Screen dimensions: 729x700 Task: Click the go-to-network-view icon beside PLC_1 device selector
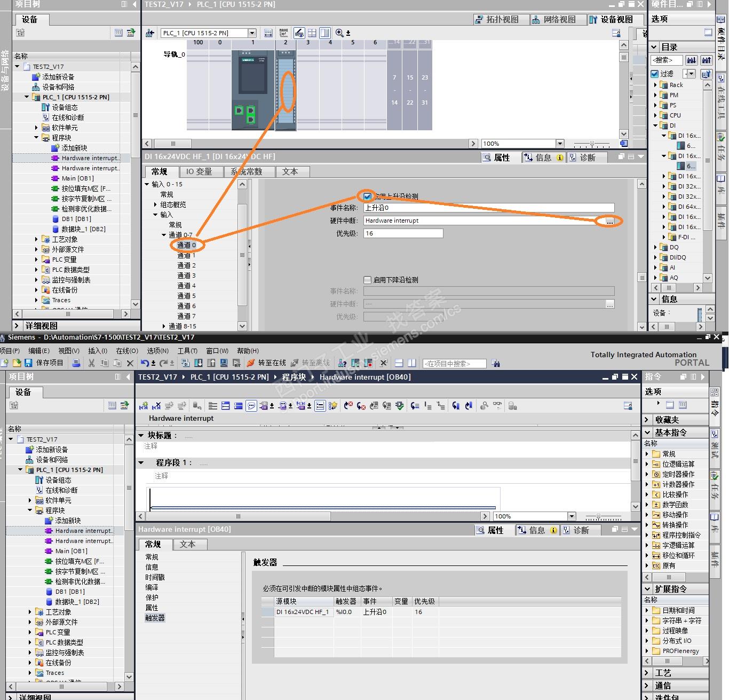[150, 33]
